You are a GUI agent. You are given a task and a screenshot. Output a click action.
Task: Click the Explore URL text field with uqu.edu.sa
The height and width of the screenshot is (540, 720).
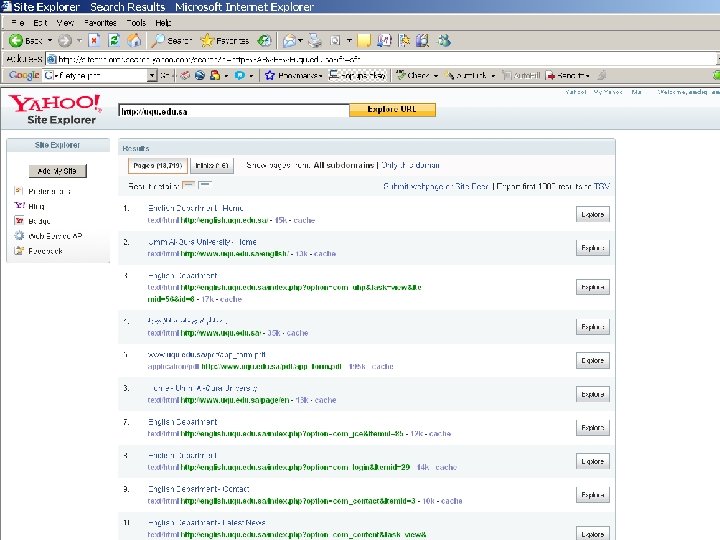(x=233, y=111)
